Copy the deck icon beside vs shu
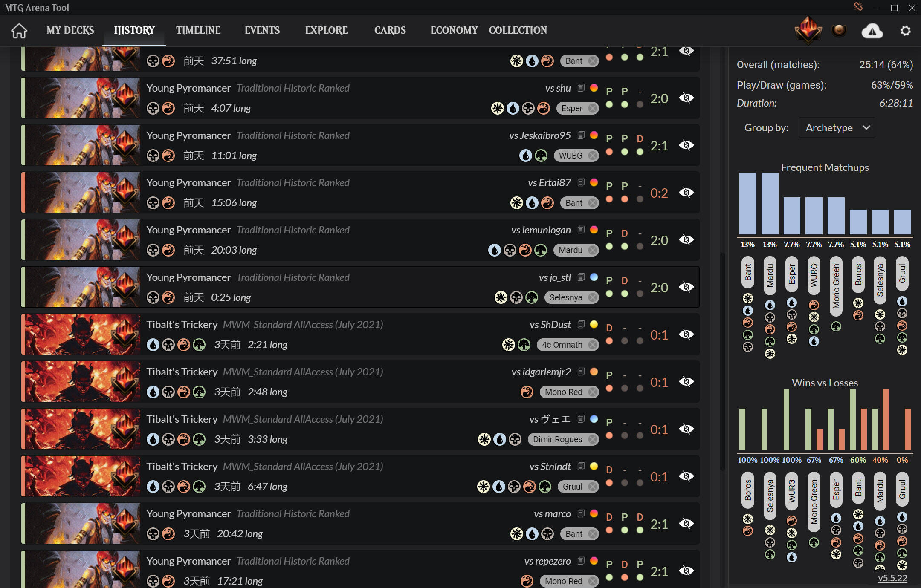921x588 pixels. pyautogui.click(x=581, y=88)
